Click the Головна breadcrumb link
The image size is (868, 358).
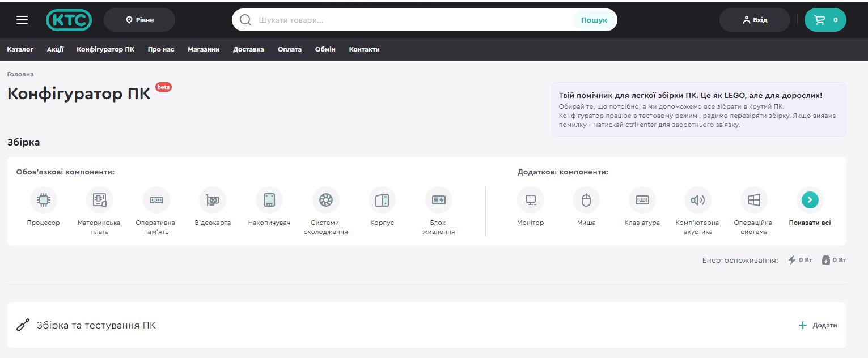pyautogui.click(x=20, y=74)
